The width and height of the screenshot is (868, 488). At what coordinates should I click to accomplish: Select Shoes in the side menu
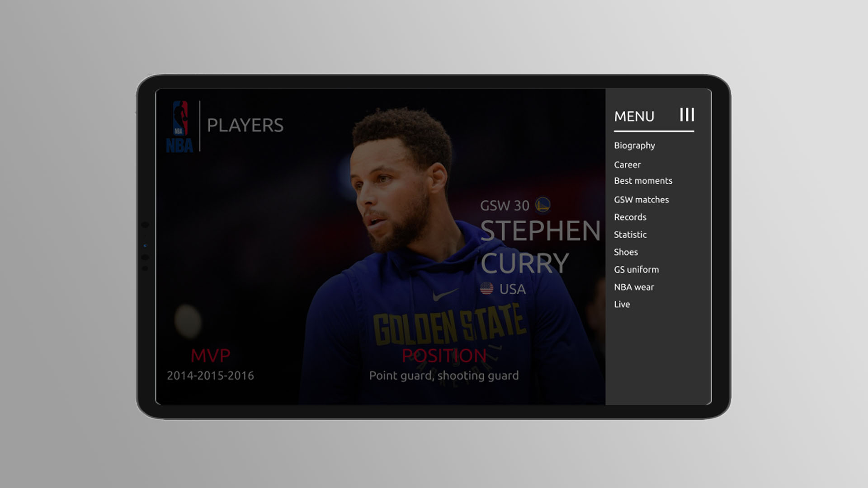(626, 252)
